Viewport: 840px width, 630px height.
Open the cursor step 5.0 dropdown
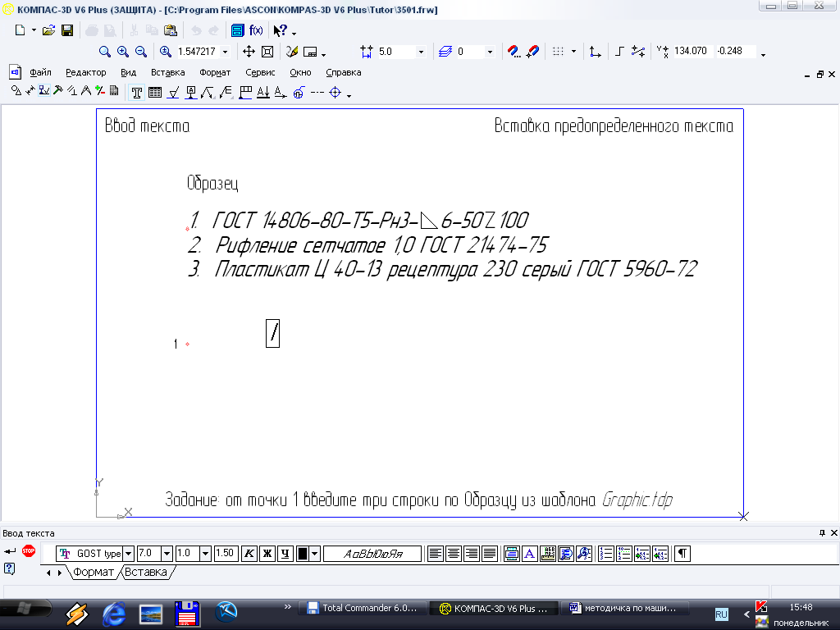tap(421, 52)
